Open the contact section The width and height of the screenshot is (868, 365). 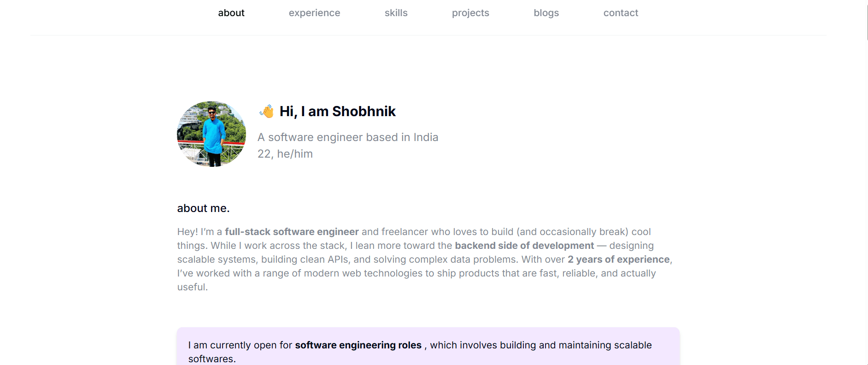621,12
